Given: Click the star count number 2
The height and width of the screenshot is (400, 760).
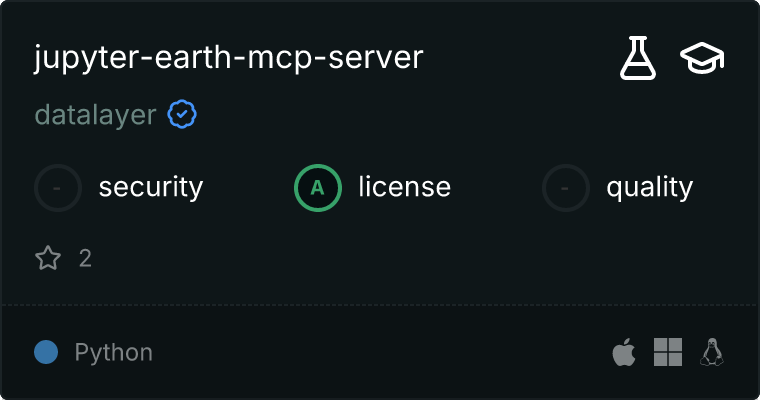Looking at the screenshot, I should [x=85, y=259].
